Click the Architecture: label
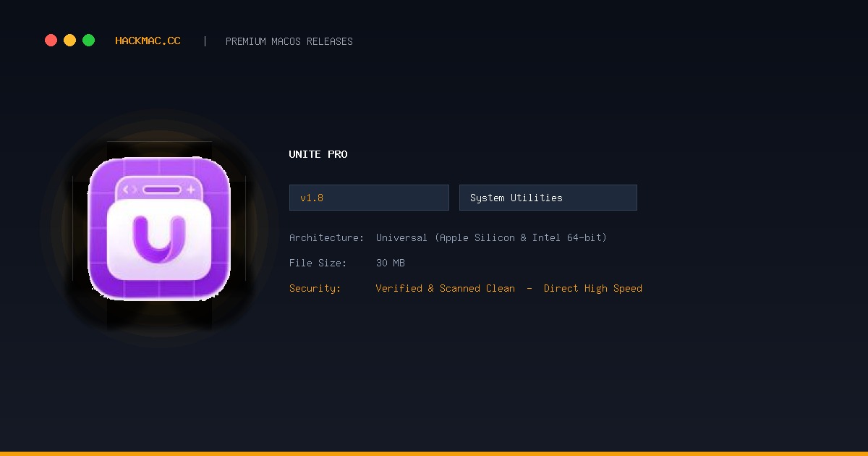This screenshot has height=456, width=868. point(327,237)
